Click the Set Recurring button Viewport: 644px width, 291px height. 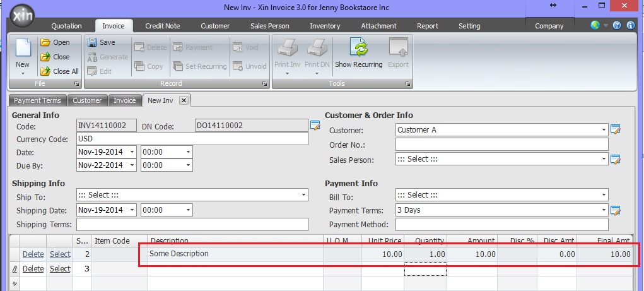point(199,66)
